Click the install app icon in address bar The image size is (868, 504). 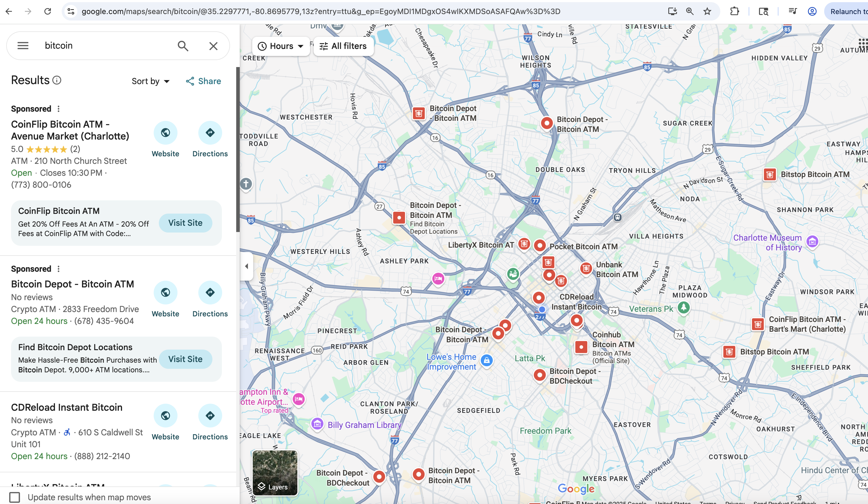672,11
